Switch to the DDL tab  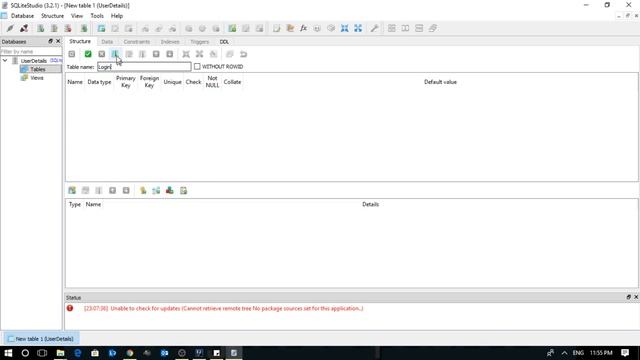(x=224, y=42)
